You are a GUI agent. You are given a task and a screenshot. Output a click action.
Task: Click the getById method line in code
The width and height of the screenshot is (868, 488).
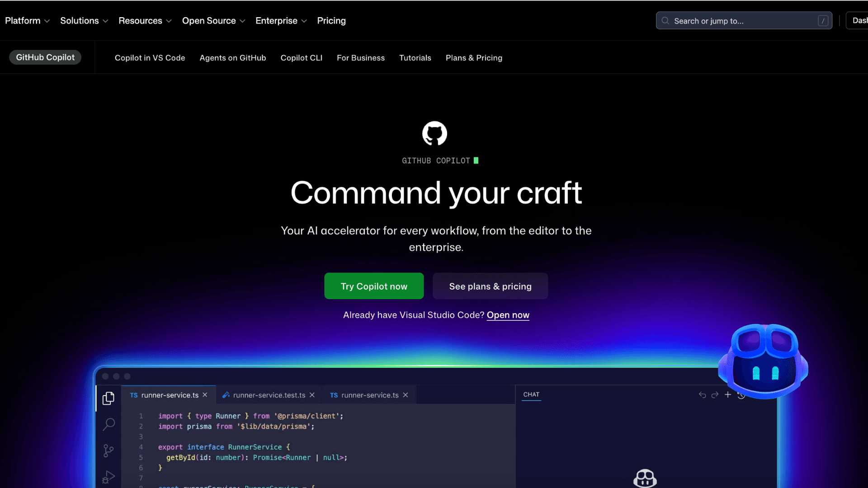(257, 457)
